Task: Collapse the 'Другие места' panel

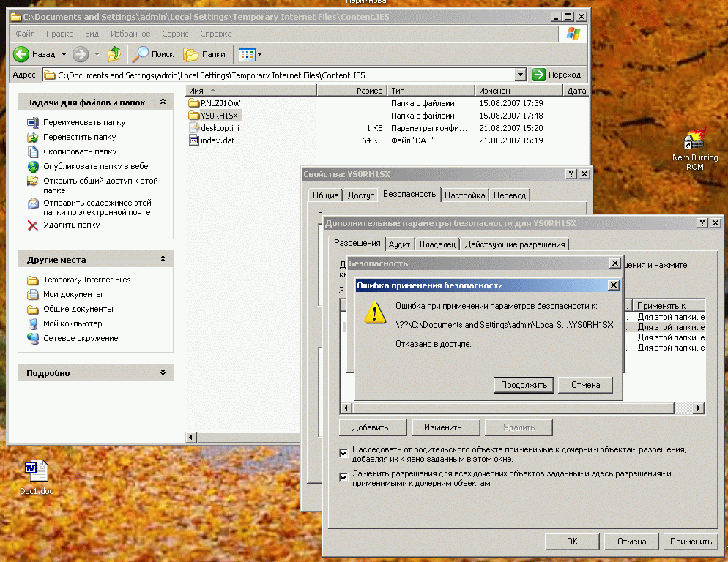Action: point(163,260)
